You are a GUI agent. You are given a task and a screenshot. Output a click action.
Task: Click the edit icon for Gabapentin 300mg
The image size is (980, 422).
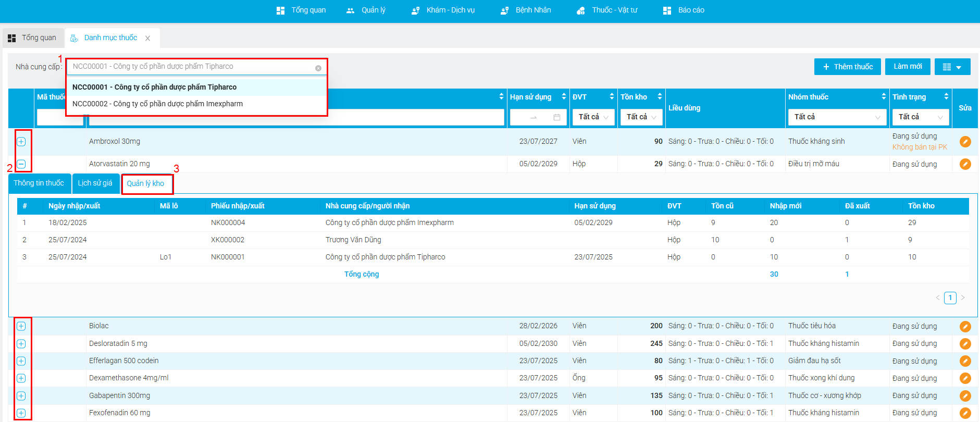point(965,396)
